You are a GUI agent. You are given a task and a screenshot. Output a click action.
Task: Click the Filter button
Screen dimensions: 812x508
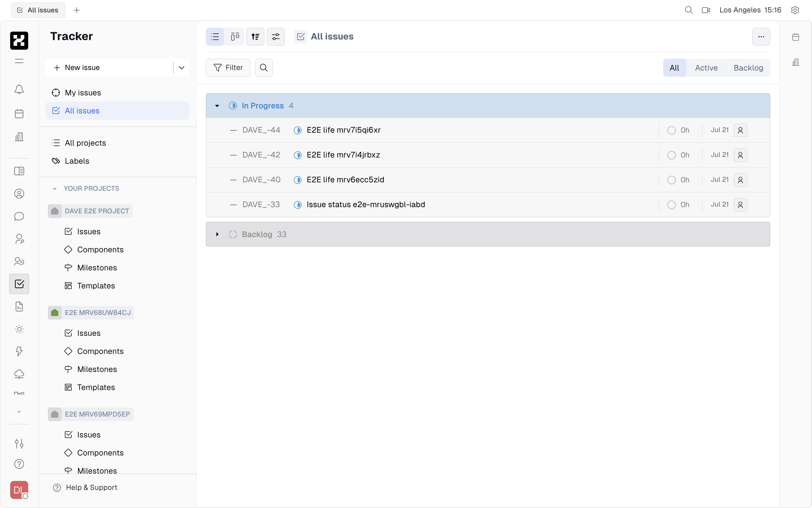pos(228,67)
